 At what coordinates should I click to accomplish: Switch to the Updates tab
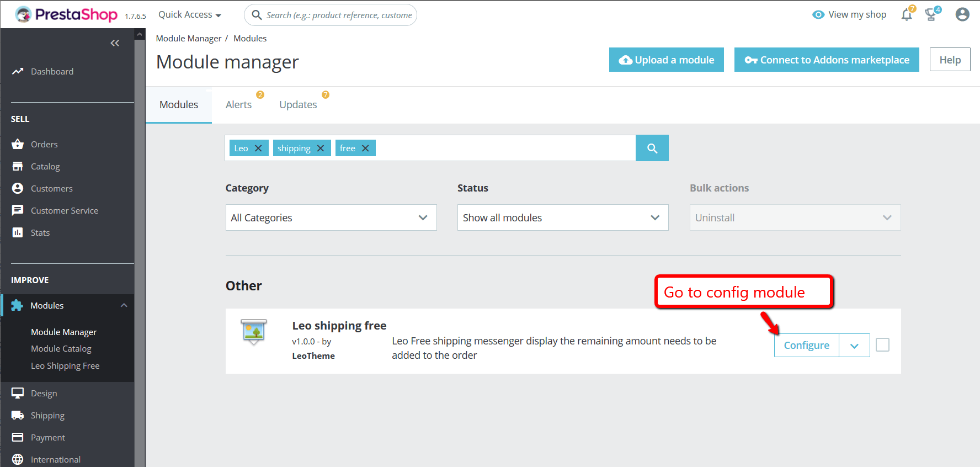coord(298,105)
